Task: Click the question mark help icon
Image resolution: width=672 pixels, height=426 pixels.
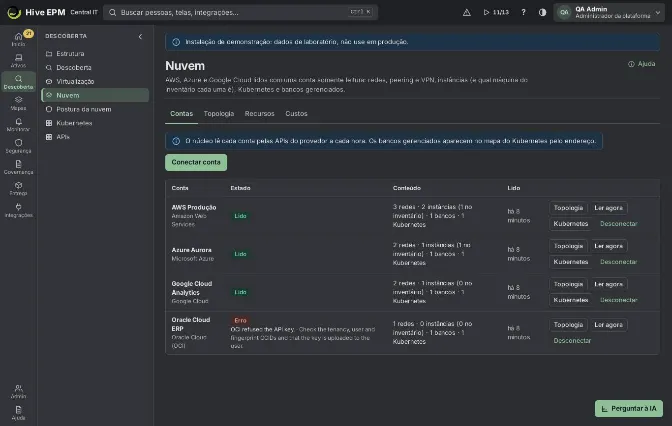Action: (x=523, y=12)
